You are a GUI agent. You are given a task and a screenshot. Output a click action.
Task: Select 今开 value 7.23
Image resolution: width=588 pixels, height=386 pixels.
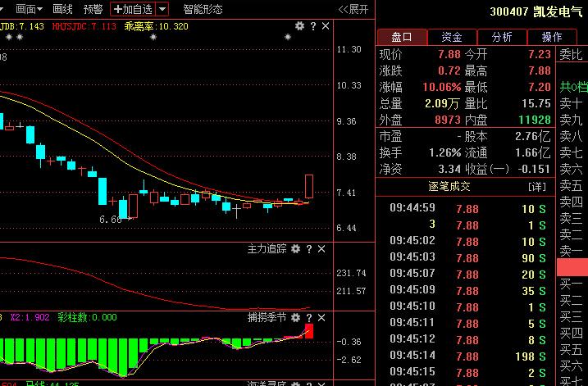(x=540, y=54)
